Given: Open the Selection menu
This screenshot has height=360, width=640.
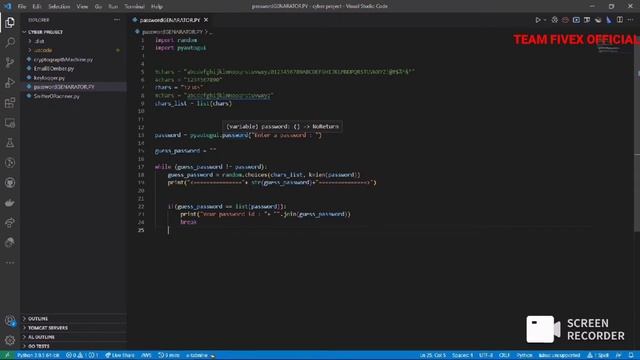Looking at the screenshot, I should (59, 7).
